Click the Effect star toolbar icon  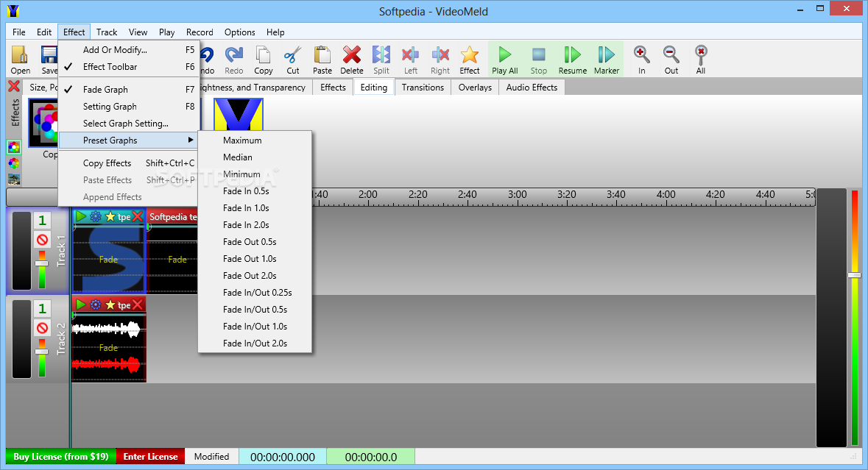[x=470, y=60]
